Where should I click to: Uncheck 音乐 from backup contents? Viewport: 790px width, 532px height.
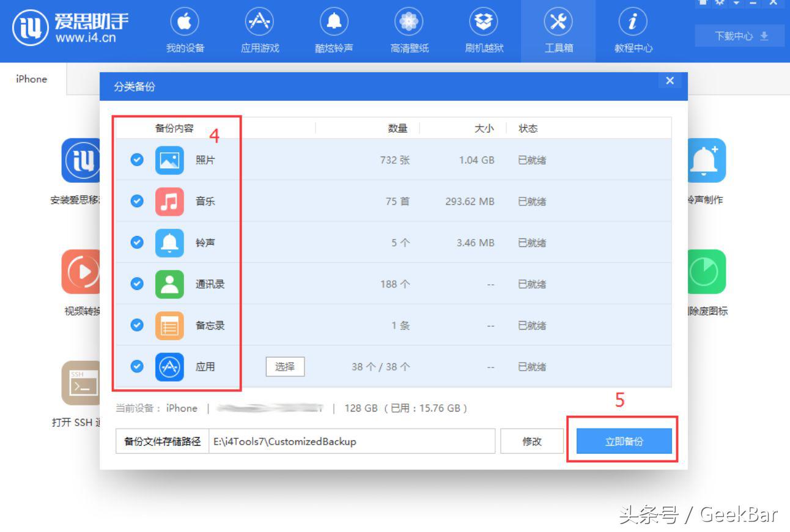(x=136, y=201)
